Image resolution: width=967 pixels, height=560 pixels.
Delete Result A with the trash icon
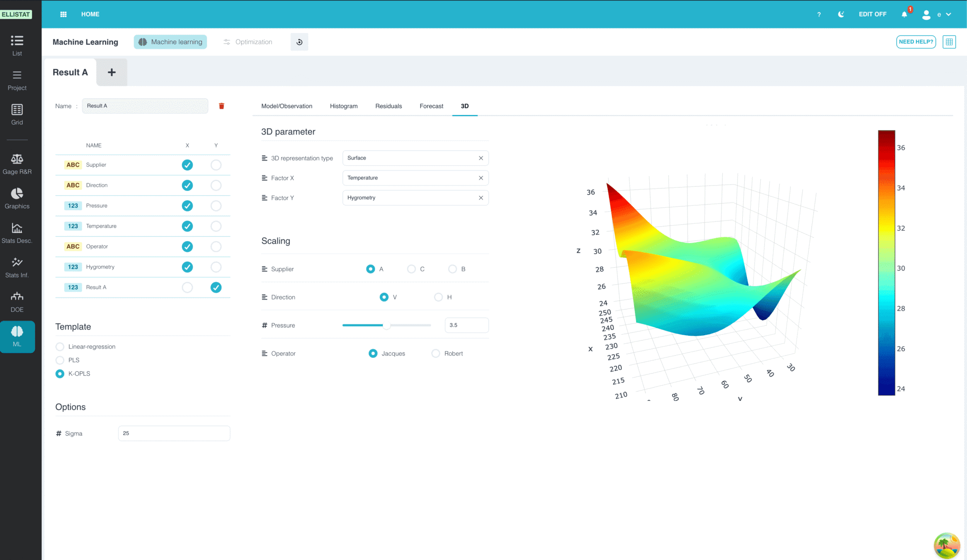[221, 106]
